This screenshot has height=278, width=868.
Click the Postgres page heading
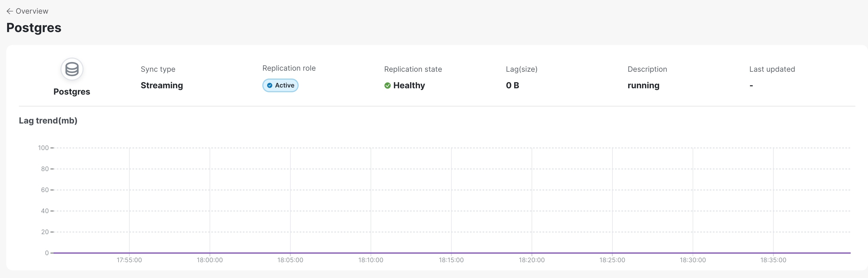click(34, 28)
